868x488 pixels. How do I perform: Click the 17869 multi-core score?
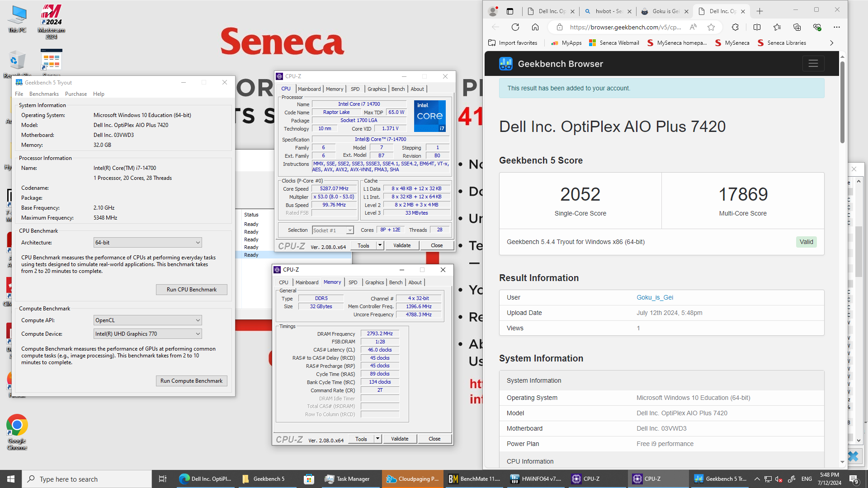(743, 195)
